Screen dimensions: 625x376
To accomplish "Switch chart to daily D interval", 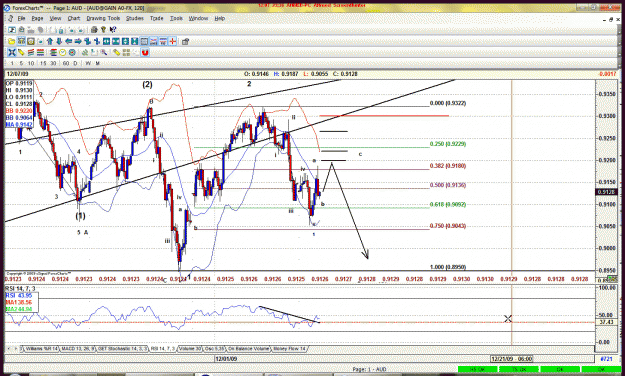I will [x=75, y=63].
